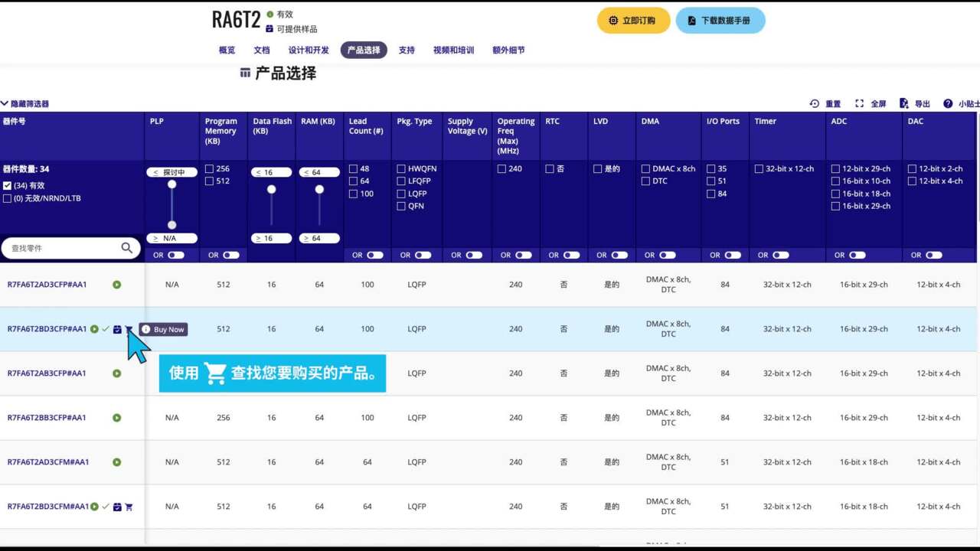
Task: Toggle the OR switch under Pkg. Type
Action: [x=424, y=255]
